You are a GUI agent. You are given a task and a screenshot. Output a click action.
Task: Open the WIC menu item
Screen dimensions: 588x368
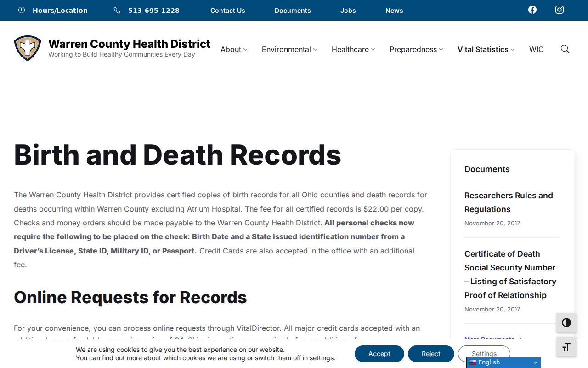coord(537,49)
